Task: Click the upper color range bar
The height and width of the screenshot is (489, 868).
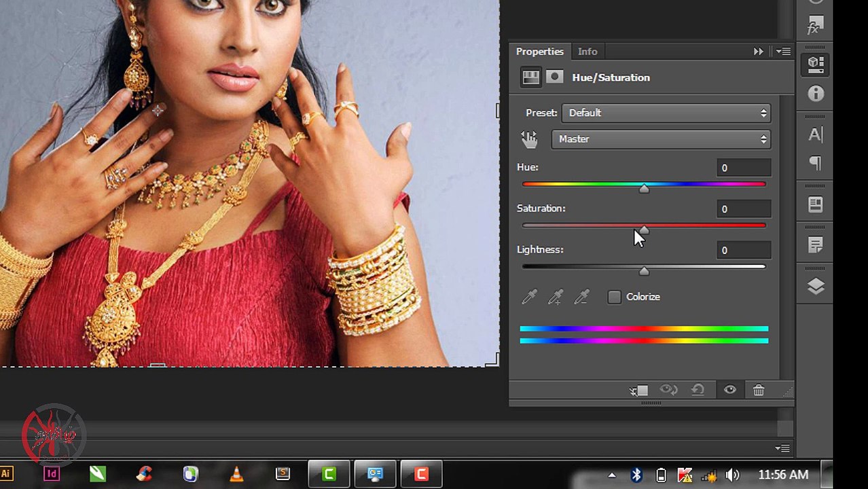Action: [644, 329]
